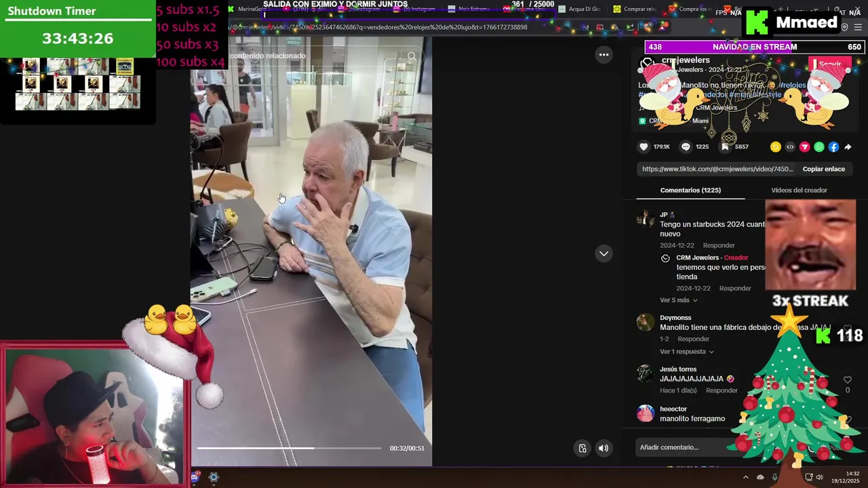This screenshot has height=488, width=868.
Task: Click the embed code icon
Action: 790,146
